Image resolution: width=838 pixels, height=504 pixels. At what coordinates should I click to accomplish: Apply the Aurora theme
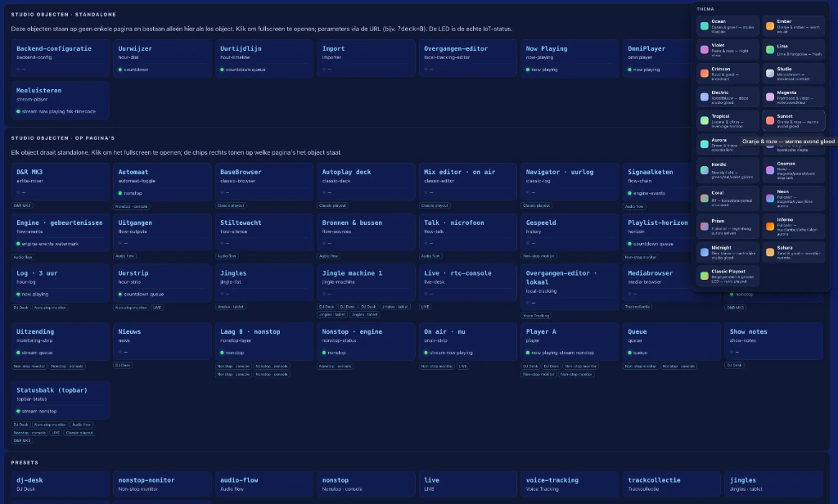tap(728, 144)
